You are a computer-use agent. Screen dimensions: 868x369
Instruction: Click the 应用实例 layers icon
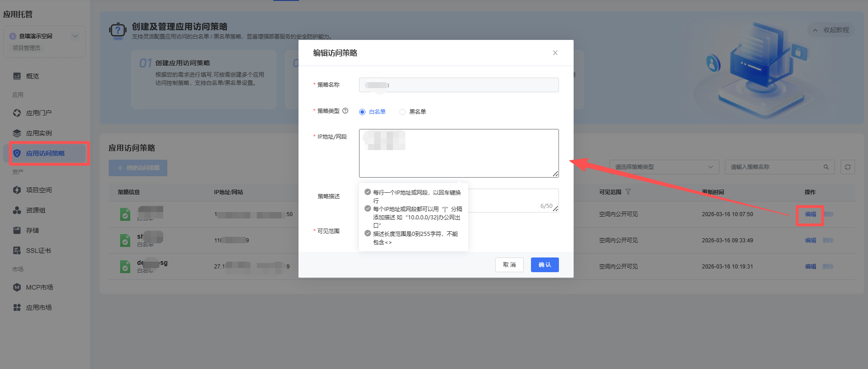tap(17, 133)
